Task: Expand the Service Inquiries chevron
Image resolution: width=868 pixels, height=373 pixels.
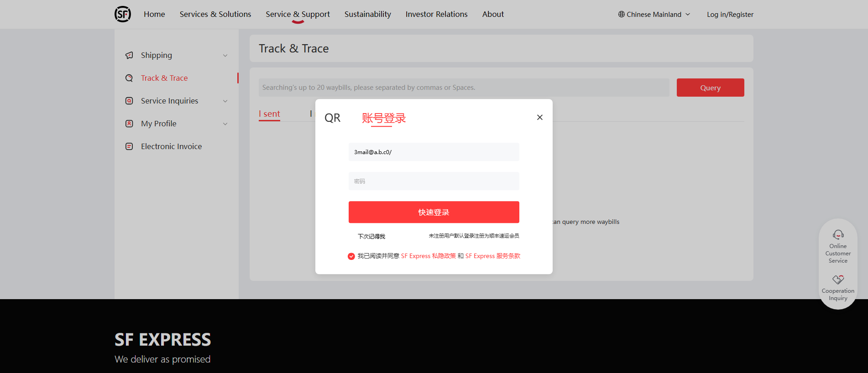Action: tap(225, 101)
